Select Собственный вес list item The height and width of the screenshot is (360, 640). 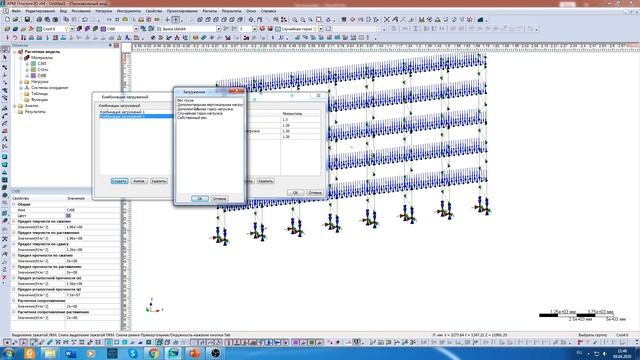(x=192, y=118)
